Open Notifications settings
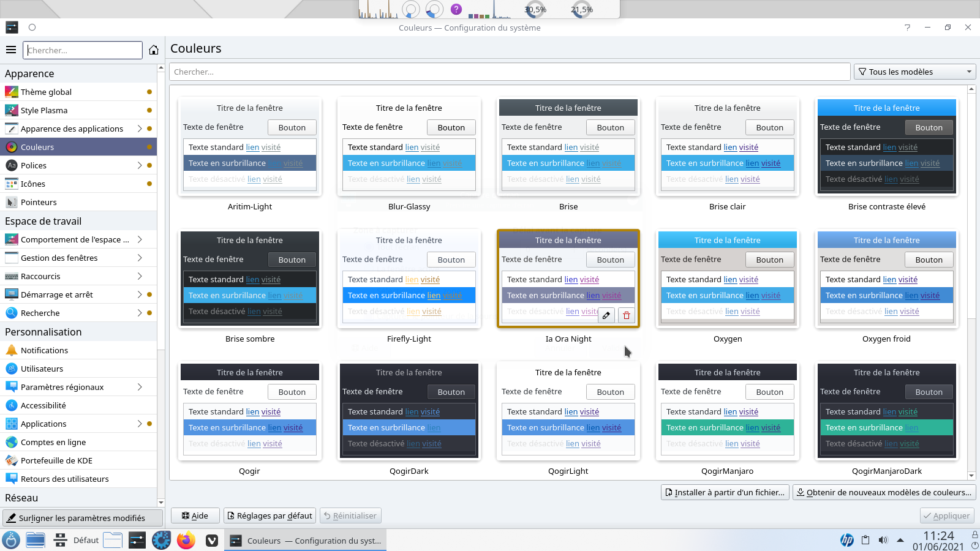980x551 pixels. tap(78, 350)
